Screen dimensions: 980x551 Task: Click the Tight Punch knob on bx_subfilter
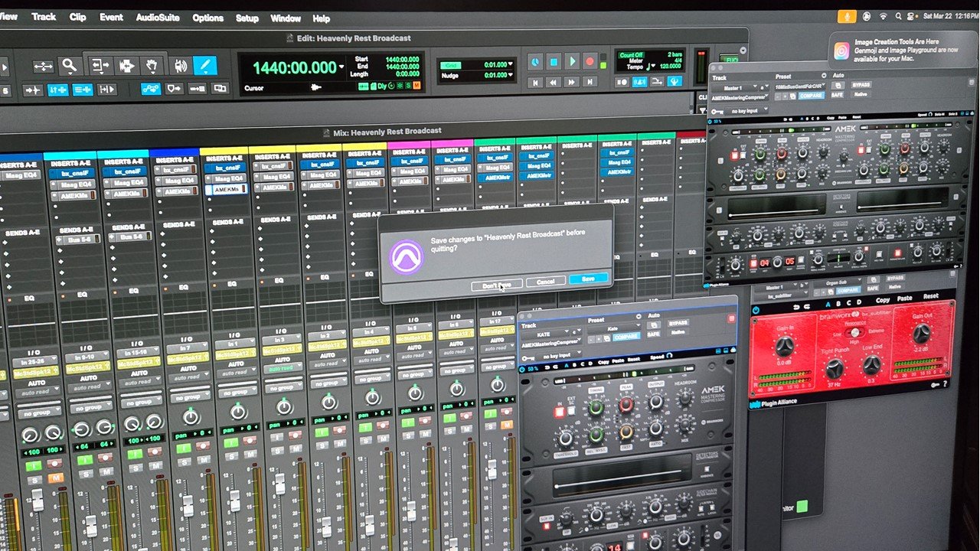834,367
